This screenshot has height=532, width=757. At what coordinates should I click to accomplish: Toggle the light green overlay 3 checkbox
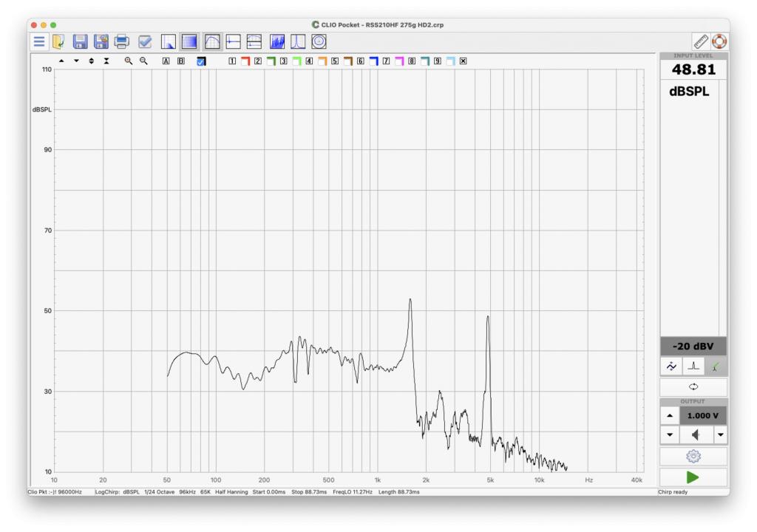point(297,61)
